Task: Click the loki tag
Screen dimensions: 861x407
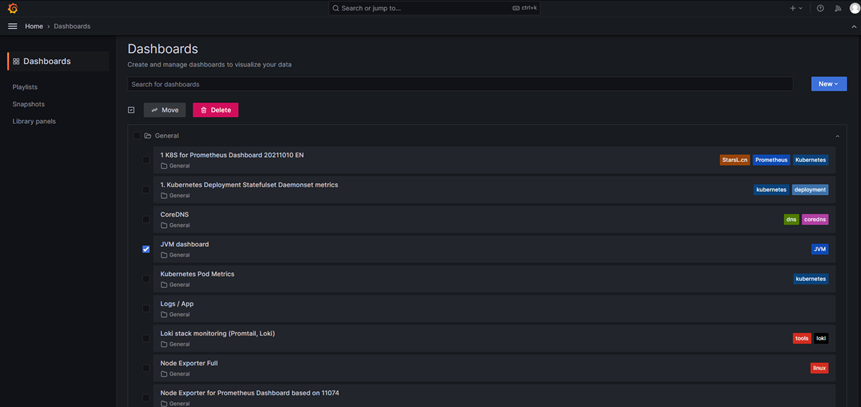Action: pyautogui.click(x=821, y=338)
